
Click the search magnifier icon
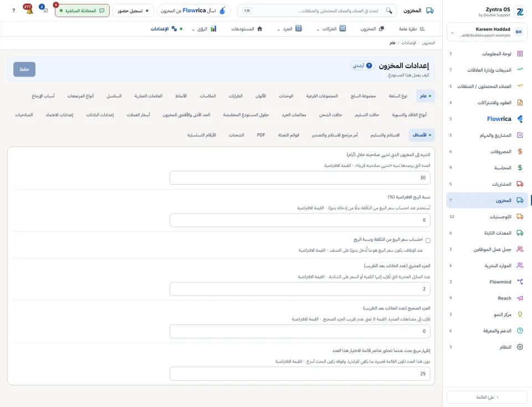pyautogui.click(x=389, y=11)
